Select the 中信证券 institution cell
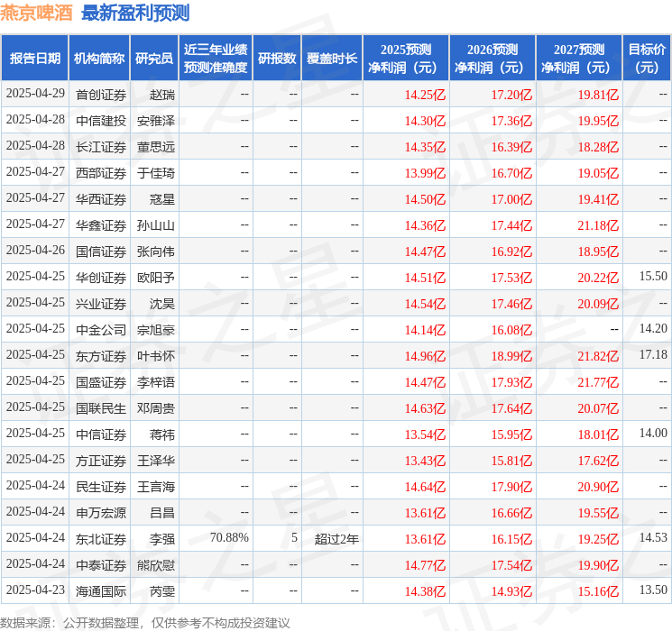 101,434
